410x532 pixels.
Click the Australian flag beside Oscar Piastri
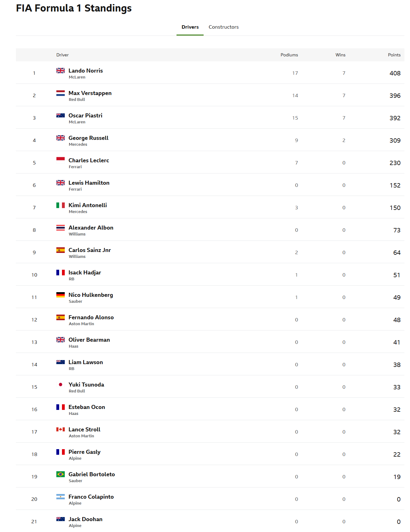pyautogui.click(x=60, y=116)
